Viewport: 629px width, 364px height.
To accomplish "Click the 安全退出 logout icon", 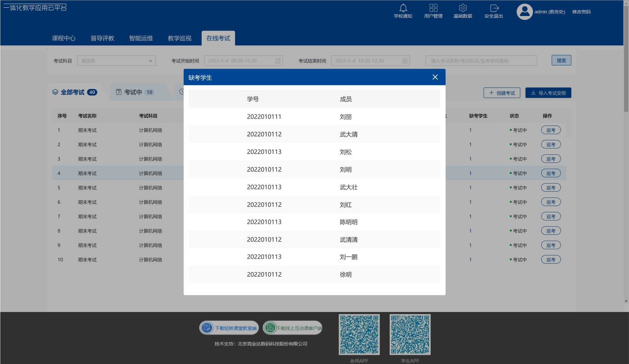I will [x=494, y=8].
